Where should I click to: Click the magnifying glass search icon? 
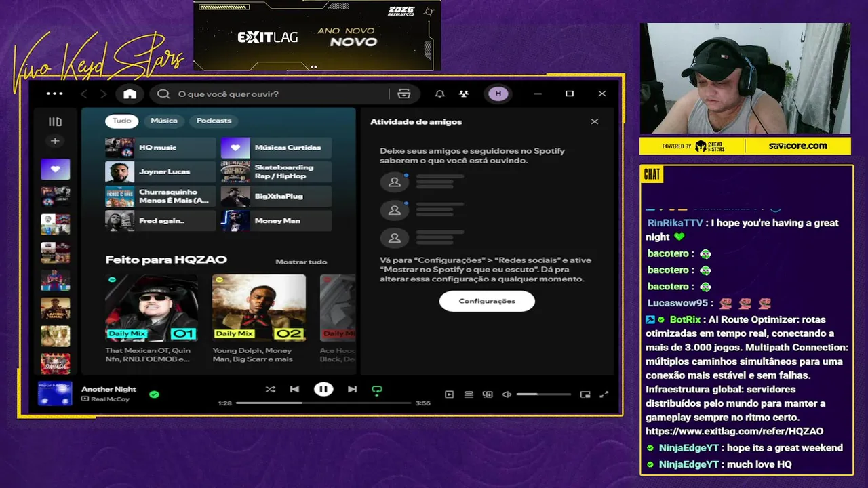pos(163,94)
